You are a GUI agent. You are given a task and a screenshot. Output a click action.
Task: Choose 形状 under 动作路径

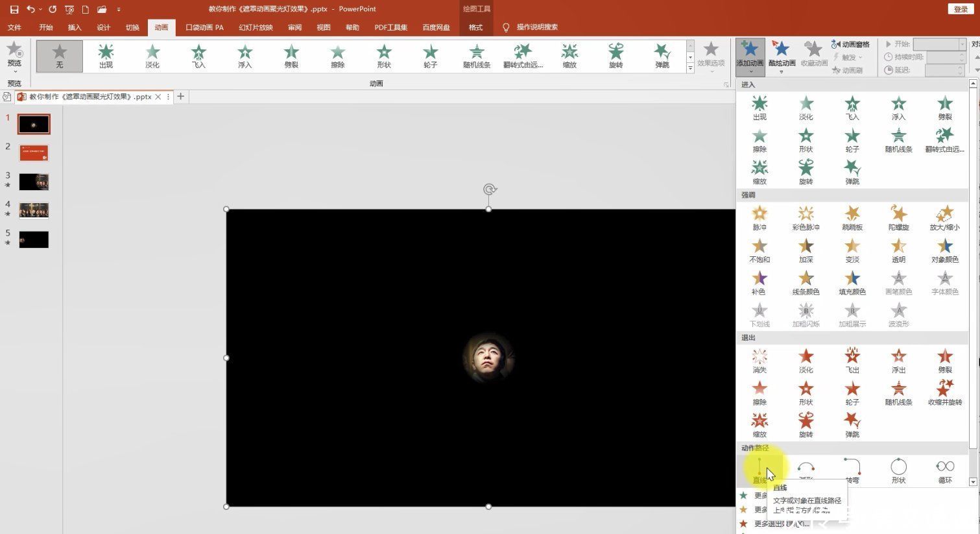(898, 471)
